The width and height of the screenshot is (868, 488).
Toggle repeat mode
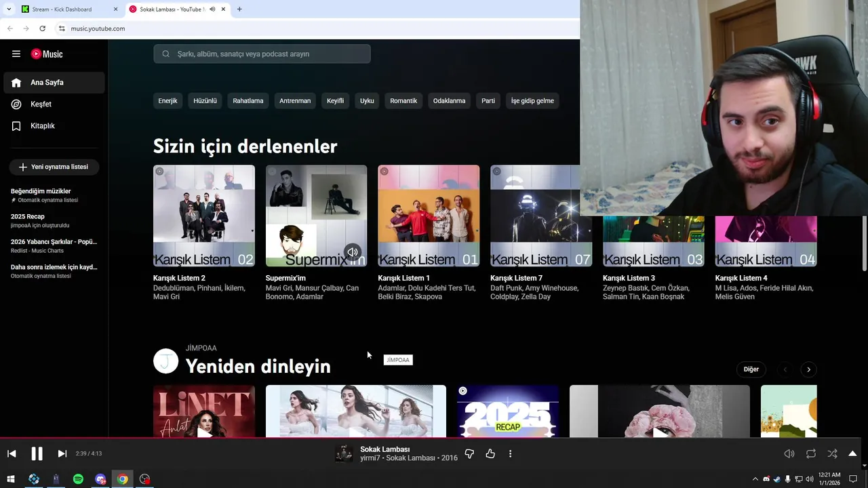811,453
